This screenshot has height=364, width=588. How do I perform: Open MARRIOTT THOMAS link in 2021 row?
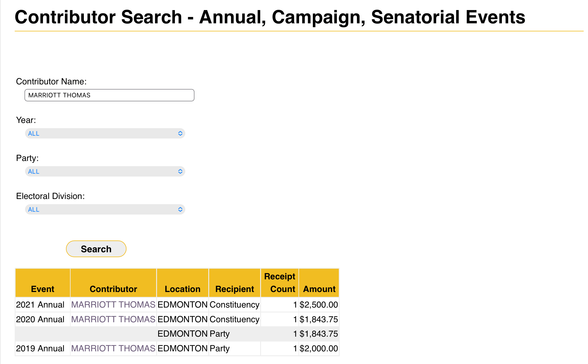point(113,305)
